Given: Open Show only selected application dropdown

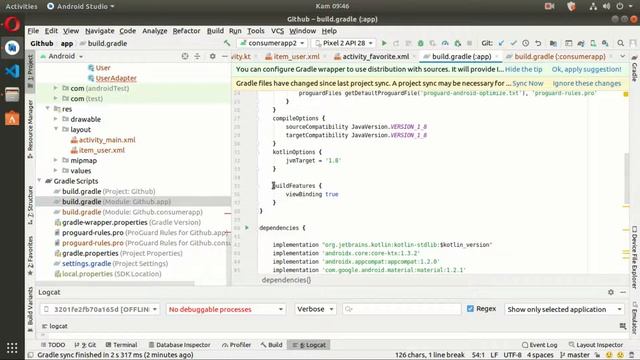Looking at the screenshot, I should (564, 309).
